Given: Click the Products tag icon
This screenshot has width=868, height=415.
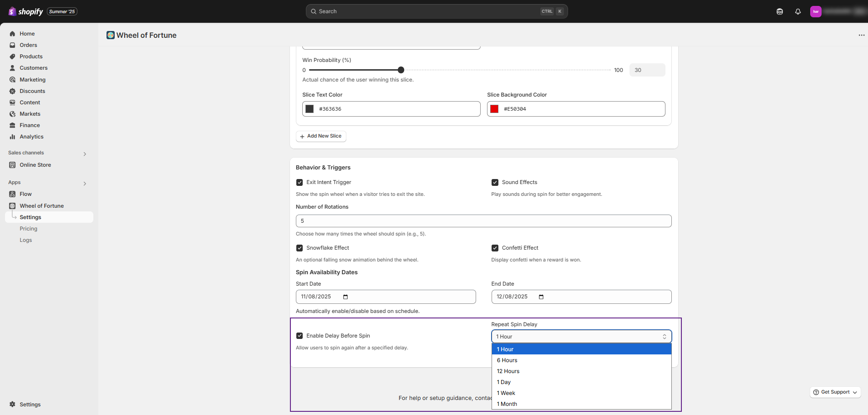Looking at the screenshot, I should [x=12, y=56].
